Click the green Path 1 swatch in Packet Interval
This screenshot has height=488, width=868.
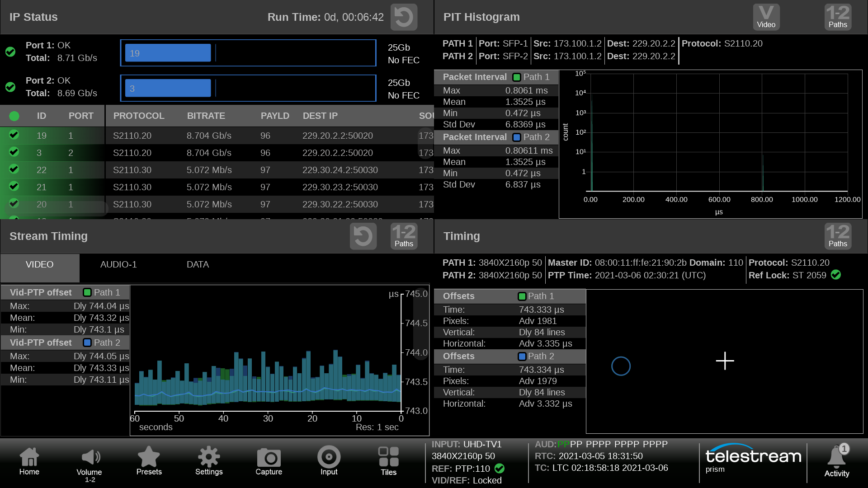[517, 77]
